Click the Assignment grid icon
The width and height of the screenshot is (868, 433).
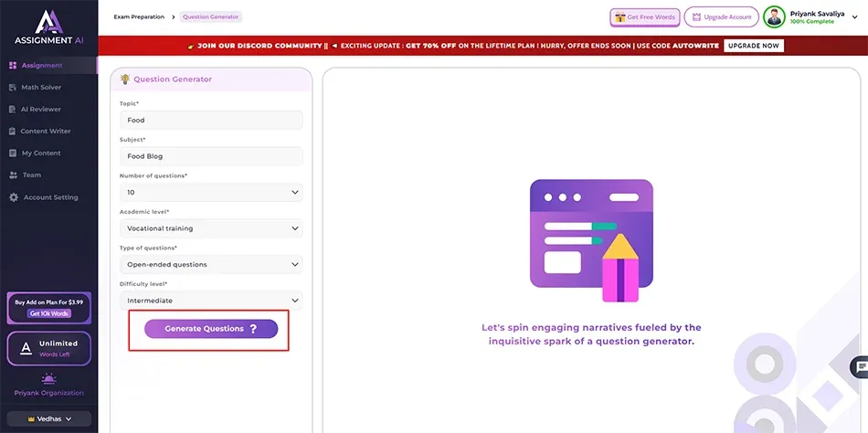13,66
